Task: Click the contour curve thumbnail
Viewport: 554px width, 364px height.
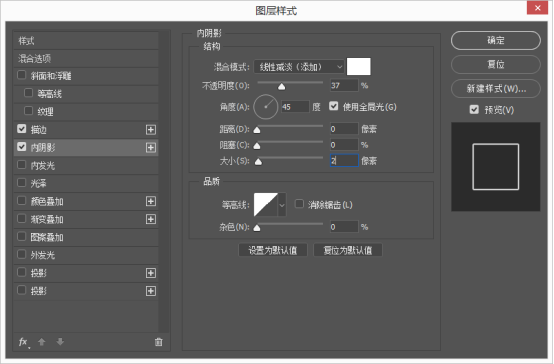Action: coord(266,205)
